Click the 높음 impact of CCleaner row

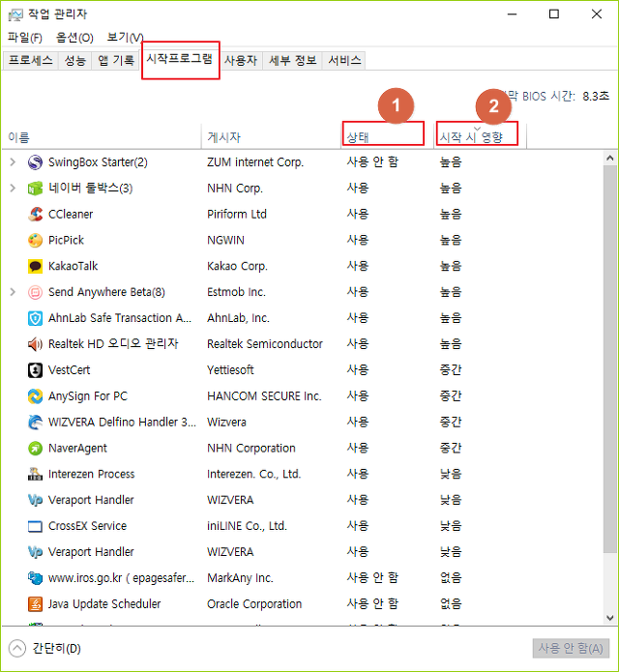pyautogui.click(x=451, y=214)
